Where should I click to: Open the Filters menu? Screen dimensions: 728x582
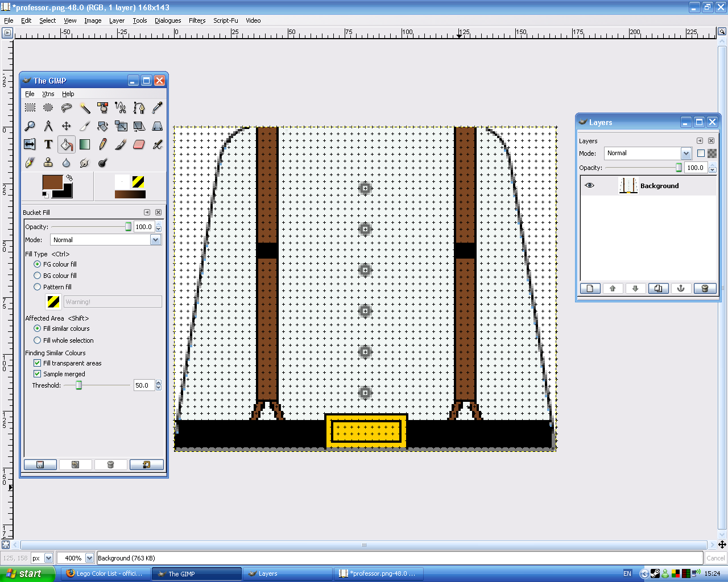pyautogui.click(x=197, y=20)
